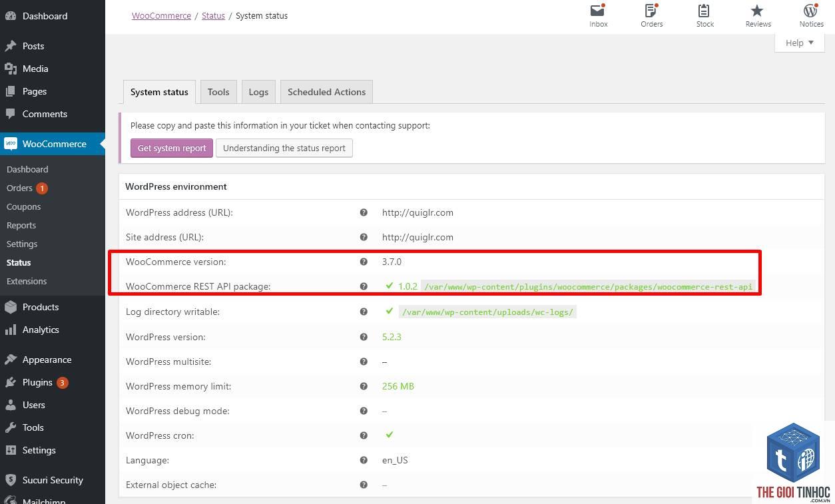Click the Settings sliders icon in main menu
835x504 pixels.
(x=10, y=450)
